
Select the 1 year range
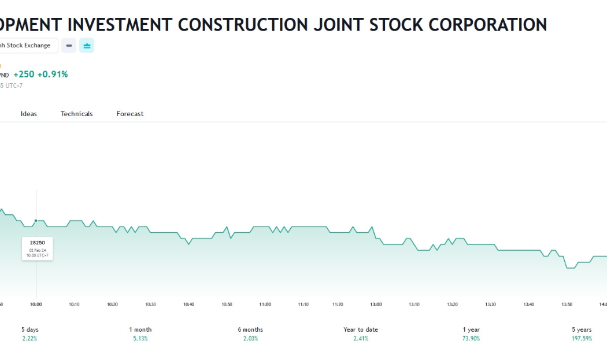tap(471, 334)
